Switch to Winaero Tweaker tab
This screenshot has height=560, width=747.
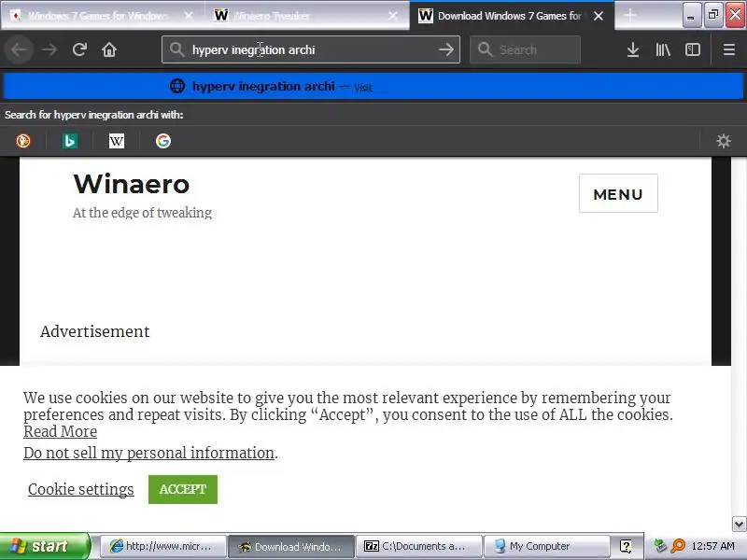[x=306, y=16]
